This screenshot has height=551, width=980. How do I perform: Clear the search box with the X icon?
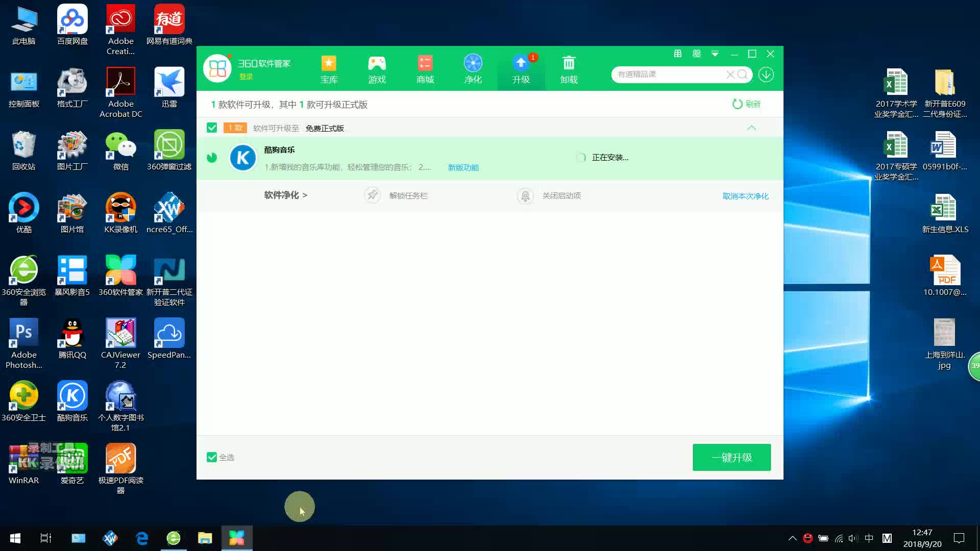pos(730,74)
